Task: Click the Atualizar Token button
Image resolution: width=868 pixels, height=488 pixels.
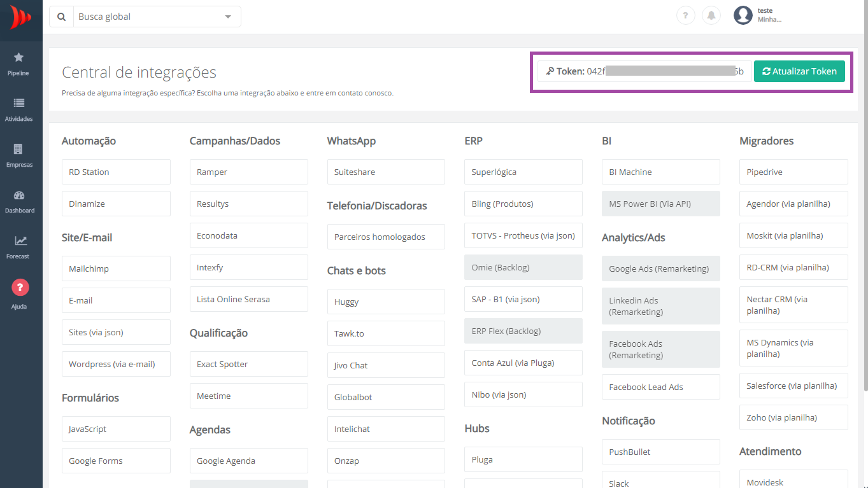Action: tap(799, 71)
